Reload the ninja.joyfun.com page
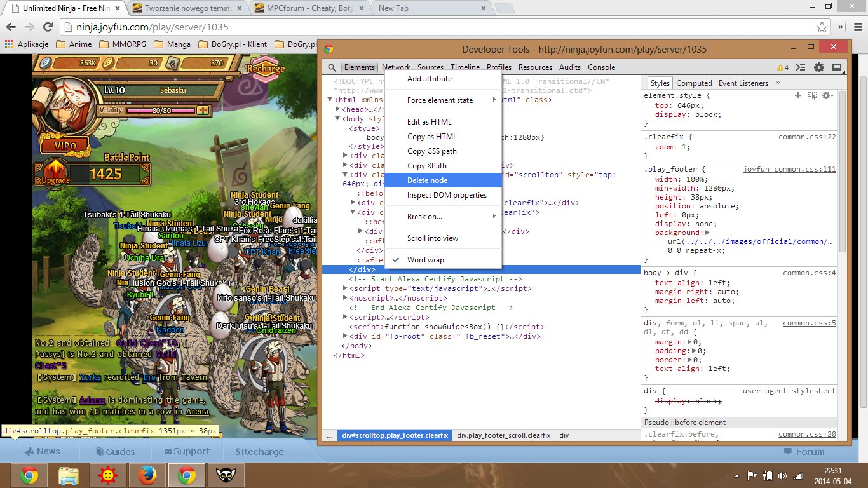This screenshot has width=868, height=488. pyautogui.click(x=48, y=27)
